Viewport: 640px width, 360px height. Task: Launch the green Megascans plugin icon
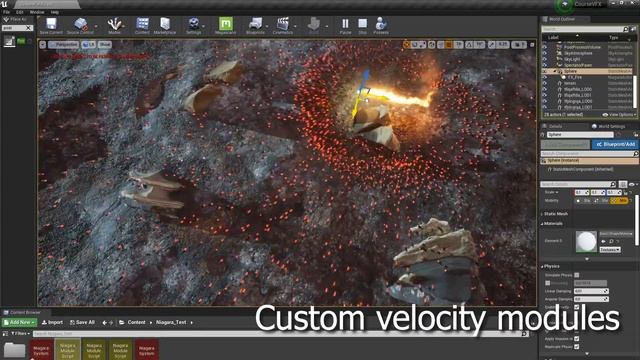tap(225, 26)
